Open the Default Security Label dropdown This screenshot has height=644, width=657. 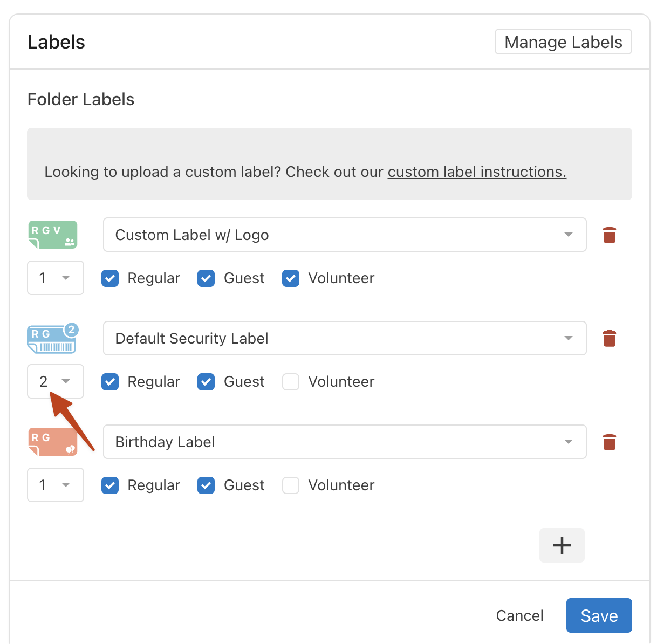point(568,338)
